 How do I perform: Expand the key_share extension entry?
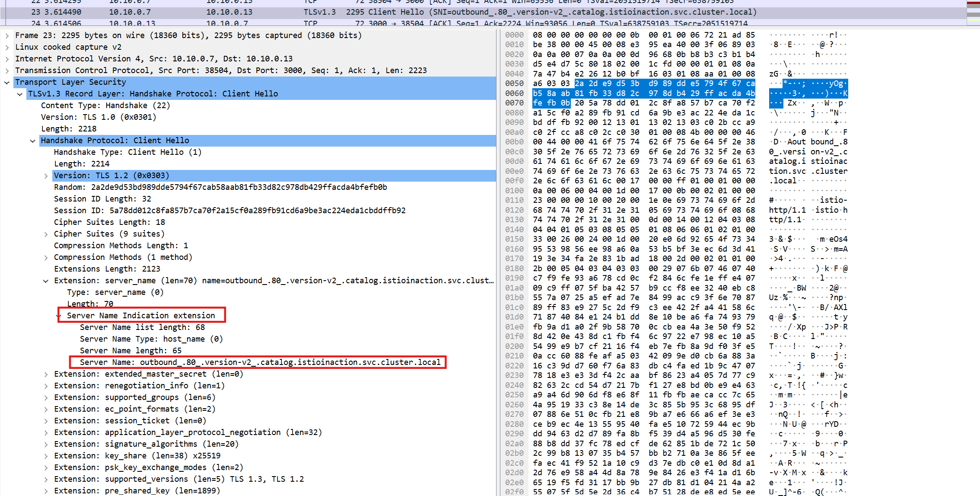[x=46, y=456]
